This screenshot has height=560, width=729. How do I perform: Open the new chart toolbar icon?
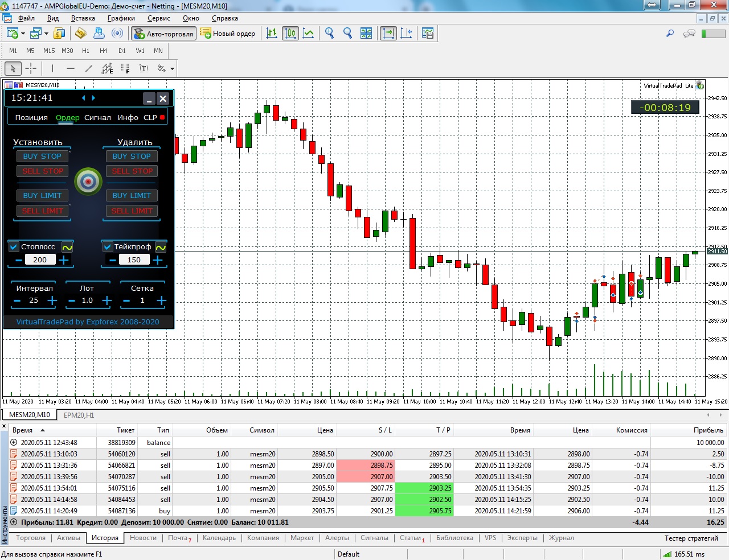click(12, 34)
